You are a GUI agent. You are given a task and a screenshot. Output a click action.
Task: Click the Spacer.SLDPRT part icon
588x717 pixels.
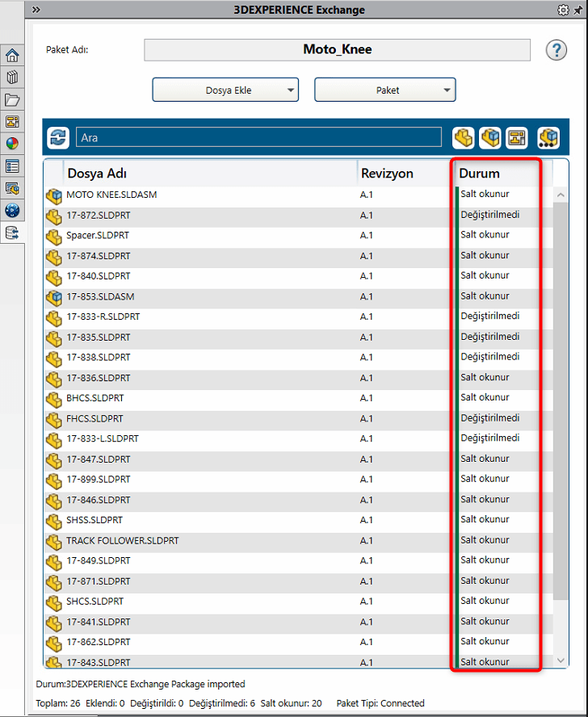[54, 237]
